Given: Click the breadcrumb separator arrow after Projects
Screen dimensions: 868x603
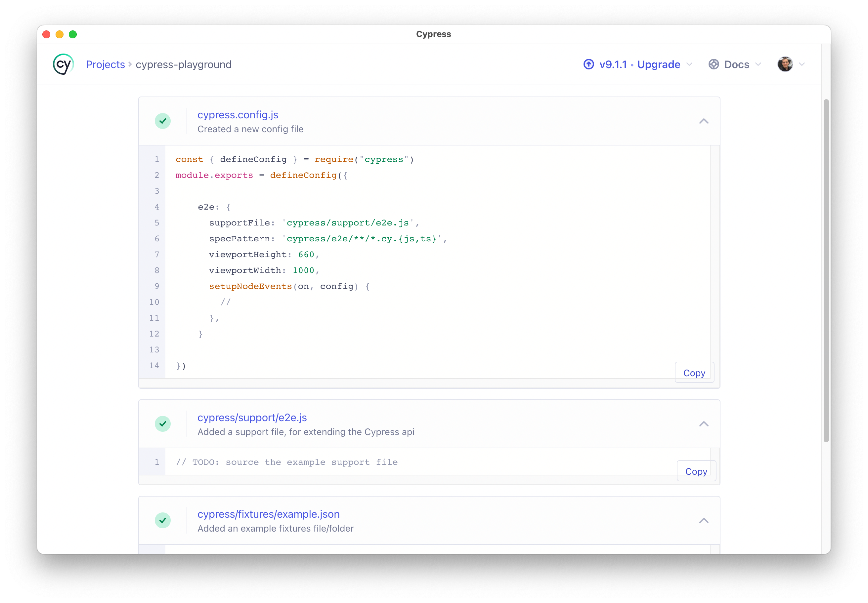Looking at the screenshot, I should (x=130, y=64).
